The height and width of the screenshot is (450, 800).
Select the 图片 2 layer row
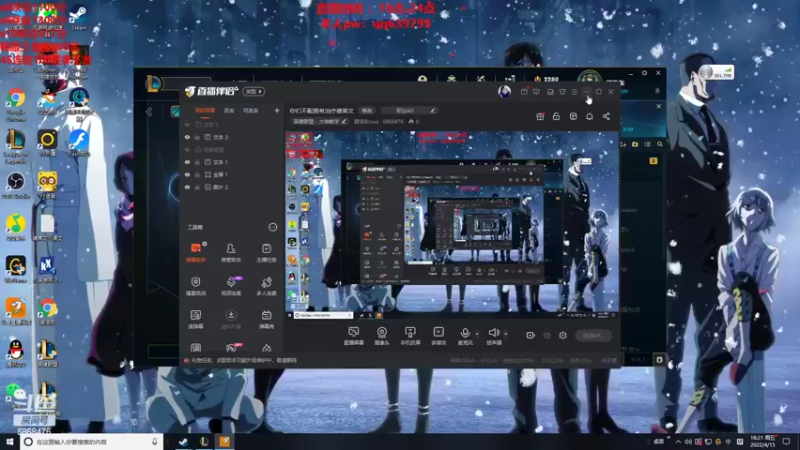(231, 187)
